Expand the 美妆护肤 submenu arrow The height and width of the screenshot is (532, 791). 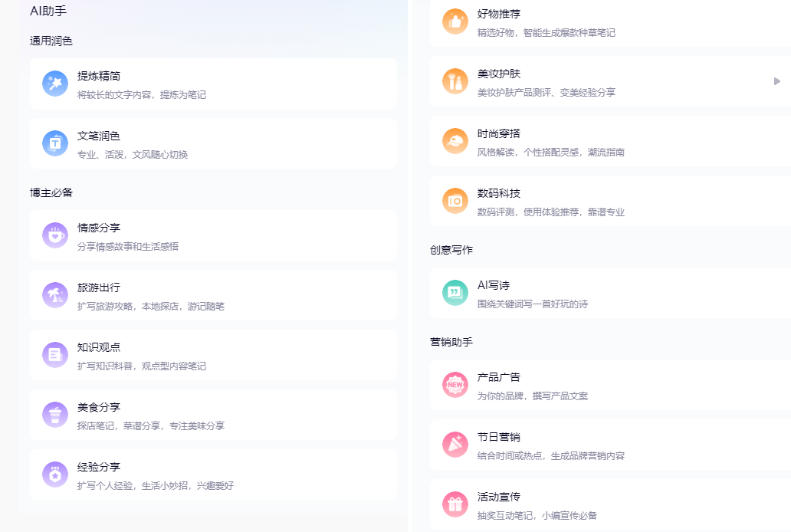(776, 80)
